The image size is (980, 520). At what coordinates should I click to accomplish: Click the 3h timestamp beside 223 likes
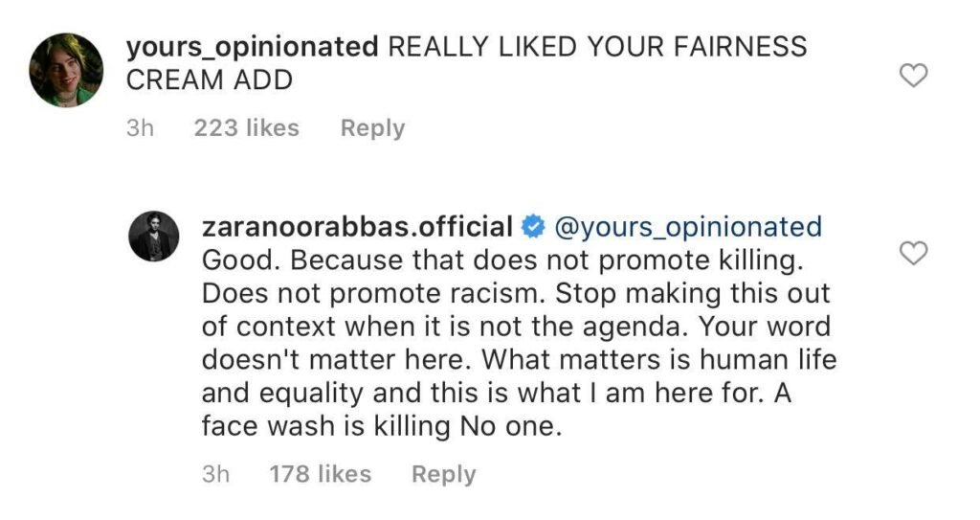140,127
